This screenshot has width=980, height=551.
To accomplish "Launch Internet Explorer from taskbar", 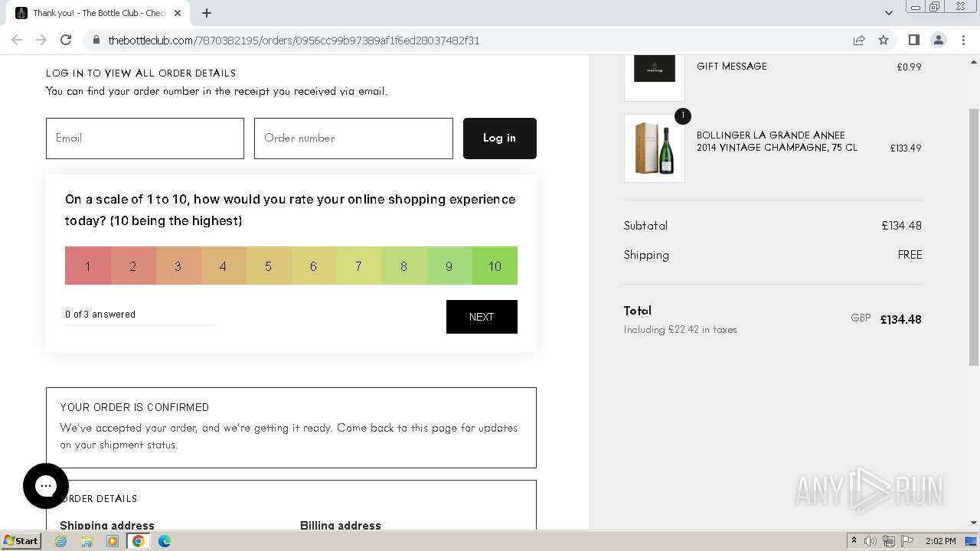I will (61, 541).
